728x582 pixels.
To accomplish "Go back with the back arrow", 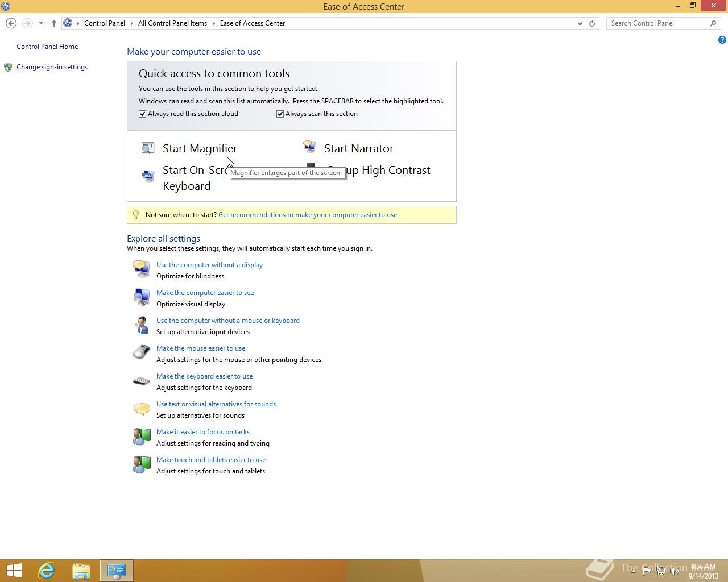I will click(11, 23).
